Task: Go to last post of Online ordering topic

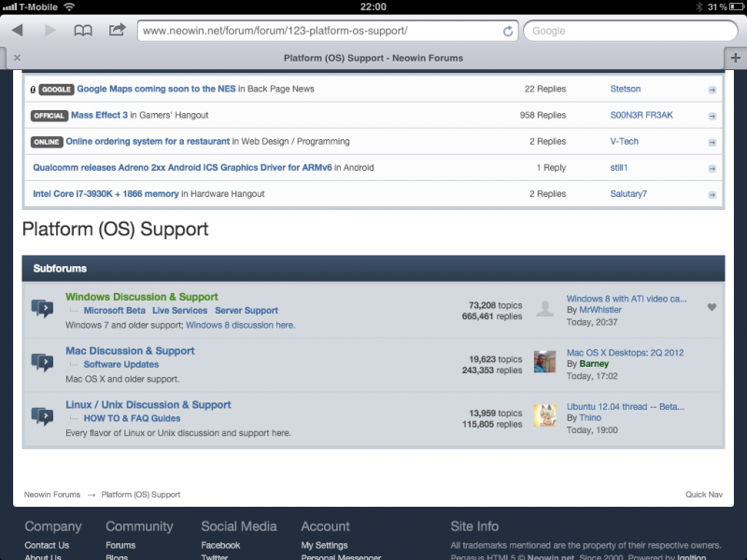Action: coord(712,143)
